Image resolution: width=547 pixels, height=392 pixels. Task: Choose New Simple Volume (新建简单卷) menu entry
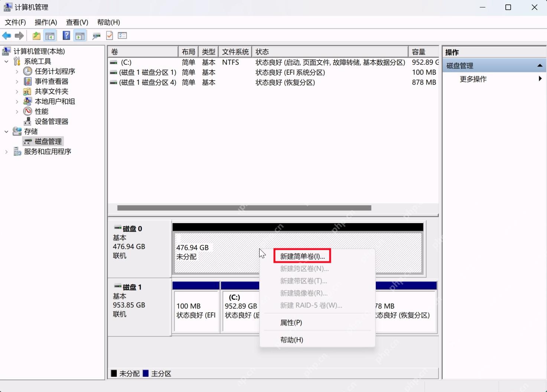point(302,256)
